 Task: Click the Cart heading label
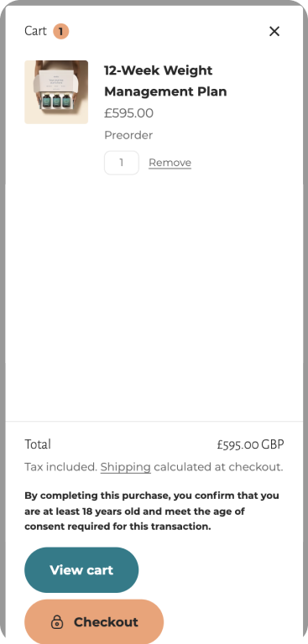tap(35, 31)
